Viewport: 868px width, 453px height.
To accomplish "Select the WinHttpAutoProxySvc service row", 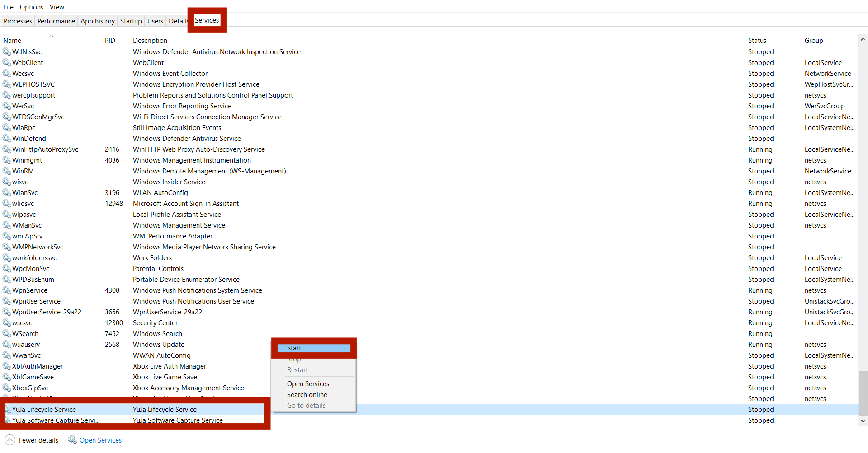I will click(429, 149).
